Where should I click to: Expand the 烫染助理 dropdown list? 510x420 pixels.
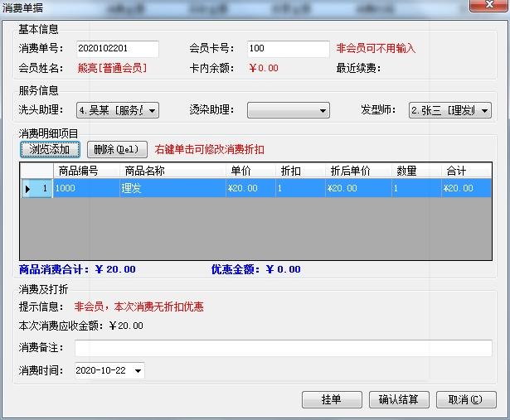click(323, 110)
